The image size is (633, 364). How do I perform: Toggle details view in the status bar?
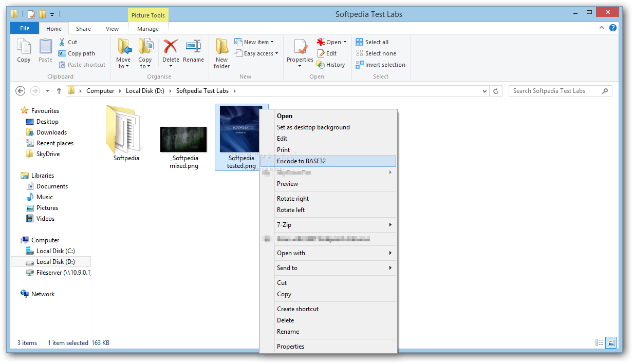click(599, 342)
